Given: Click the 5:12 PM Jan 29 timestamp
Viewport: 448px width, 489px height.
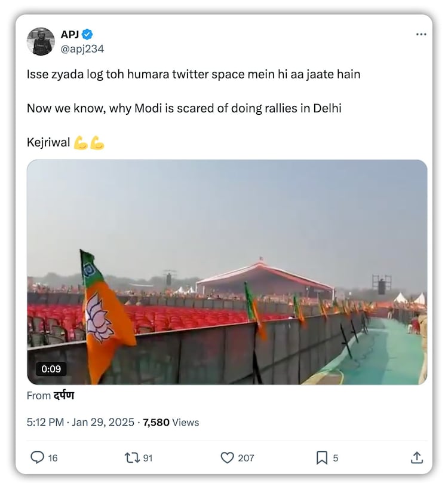Looking at the screenshot, I should pos(81,422).
